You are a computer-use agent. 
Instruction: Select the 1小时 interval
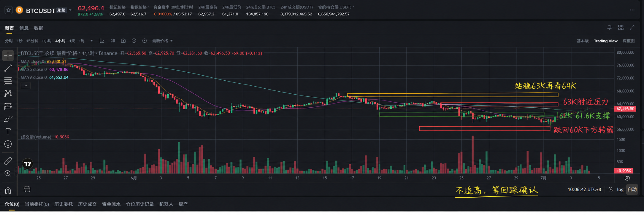47,41
